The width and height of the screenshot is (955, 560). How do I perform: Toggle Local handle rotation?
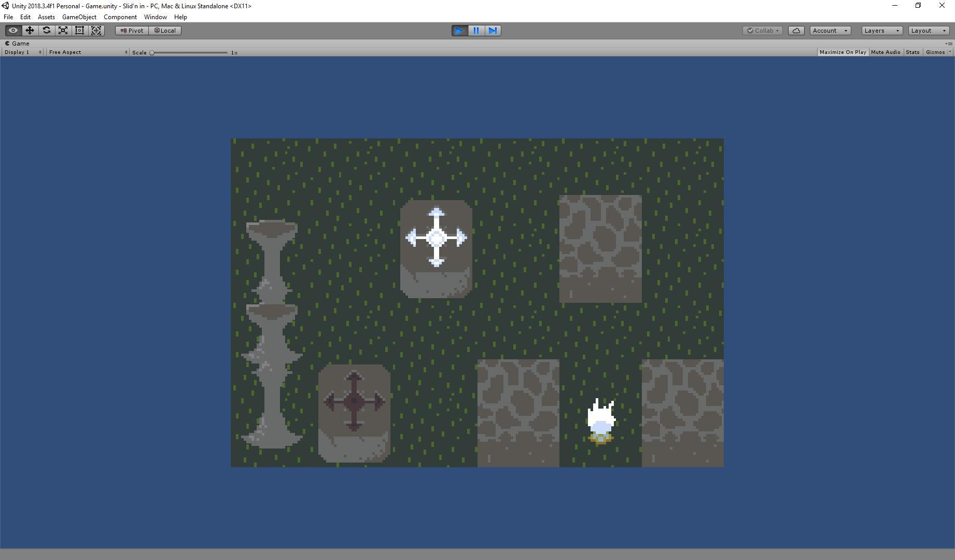point(165,31)
